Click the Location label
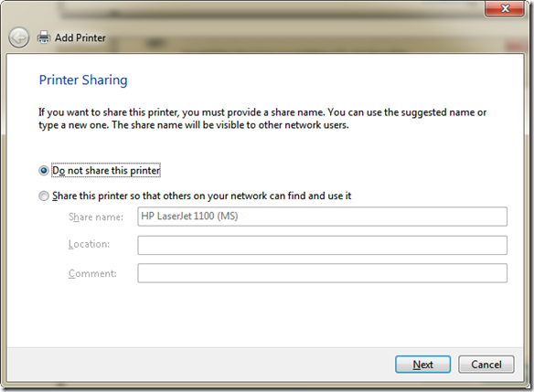Image resolution: width=534 pixels, height=392 pixels. [89, 244]
